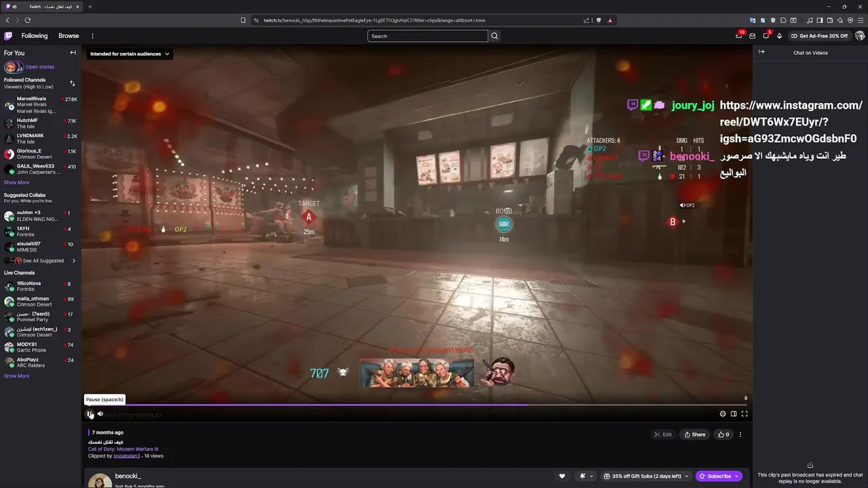Open Glorious_E channel in sidebar
The width and height of the screenshot is (868, 488).
click(41, 154)
